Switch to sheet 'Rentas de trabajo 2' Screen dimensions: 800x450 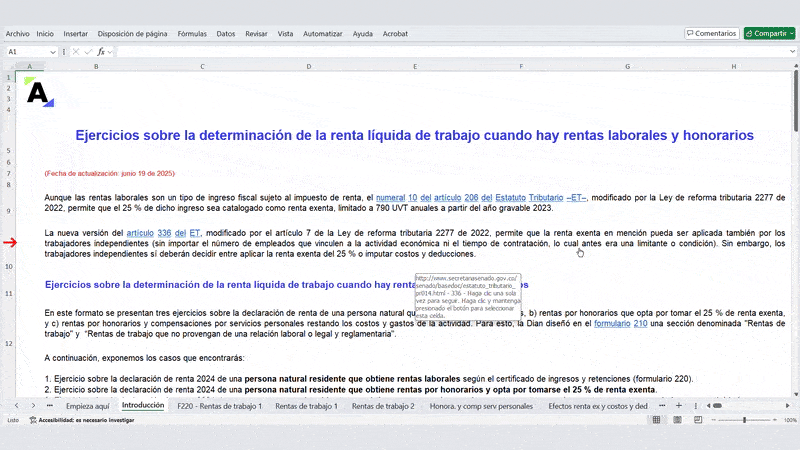pos(383,406)
